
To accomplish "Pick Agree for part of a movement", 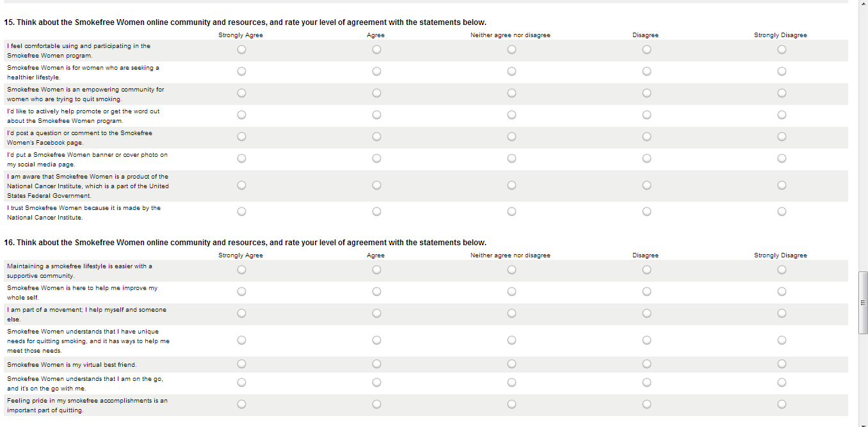I will [376, 314].
